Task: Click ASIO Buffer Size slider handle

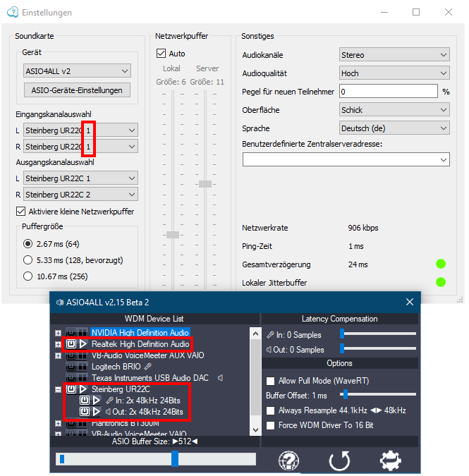Action: coord(175,458)
